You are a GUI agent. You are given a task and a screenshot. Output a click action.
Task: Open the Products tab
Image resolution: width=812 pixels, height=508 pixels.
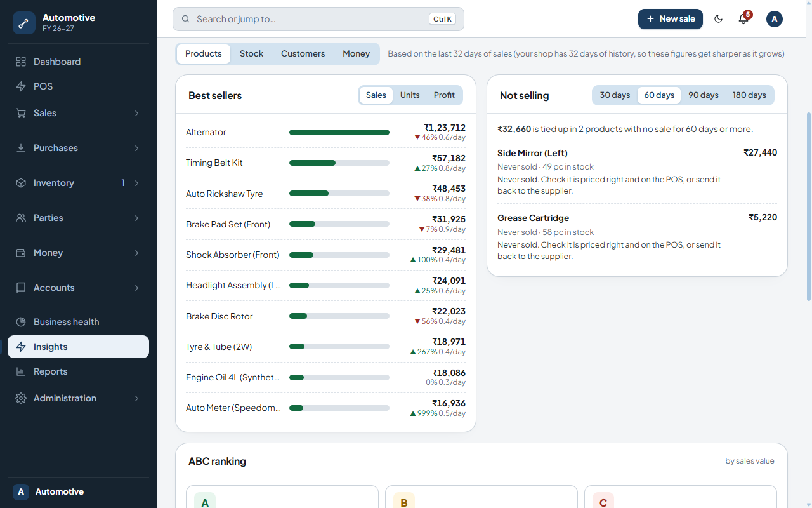coord(204,54)
